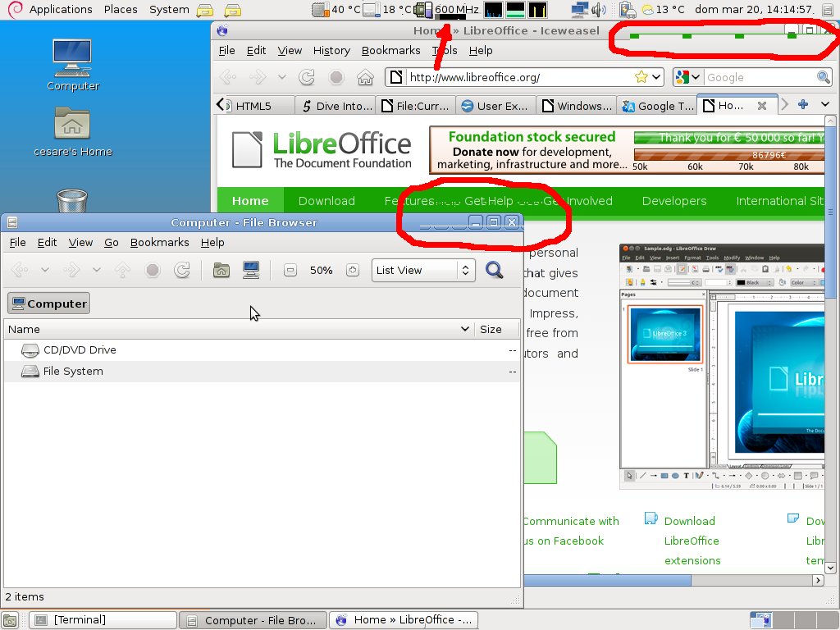Click Stop icon in File Browser toolbar
Screen dimensions: 840x630
[x=153, y=270]
